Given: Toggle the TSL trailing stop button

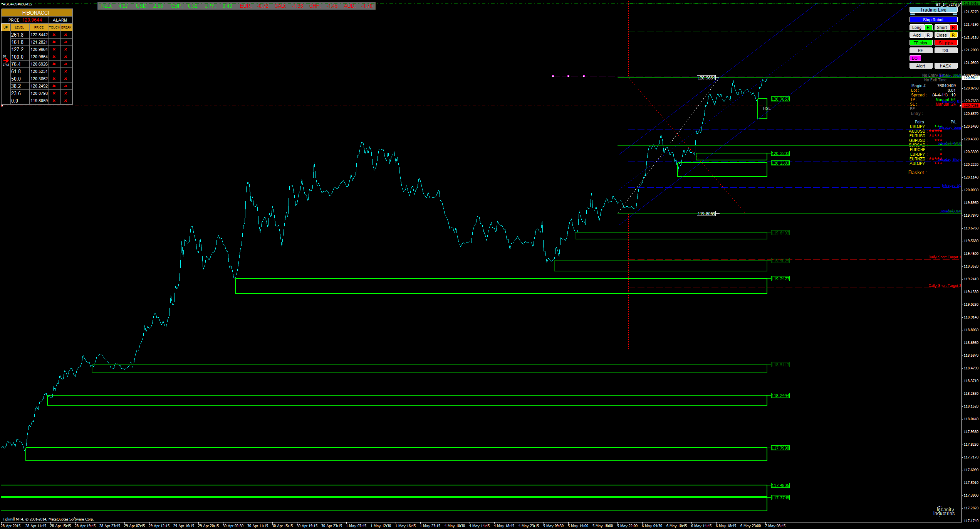Looking at the screenshot, I should point(946,51).
